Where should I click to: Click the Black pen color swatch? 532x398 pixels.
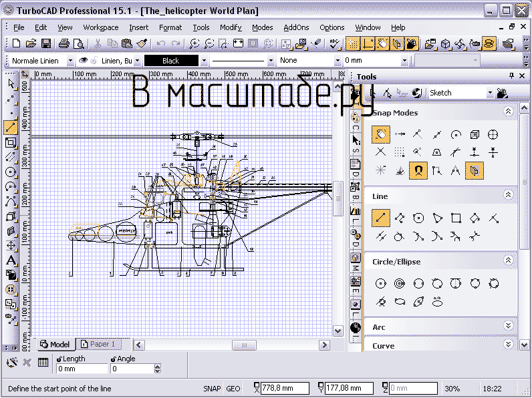coord(171,61)
